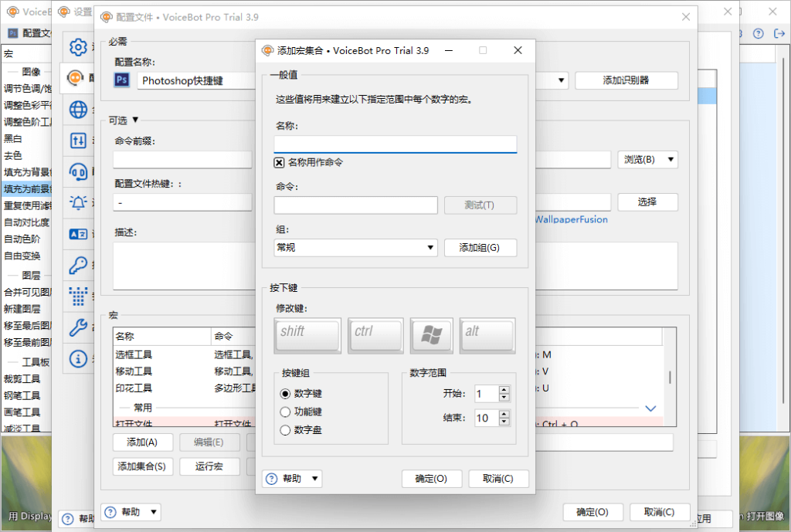This screenshot has width=791, height=532.
Task: Increase the 开始 number with up arrow
Action: coord(504,389)
